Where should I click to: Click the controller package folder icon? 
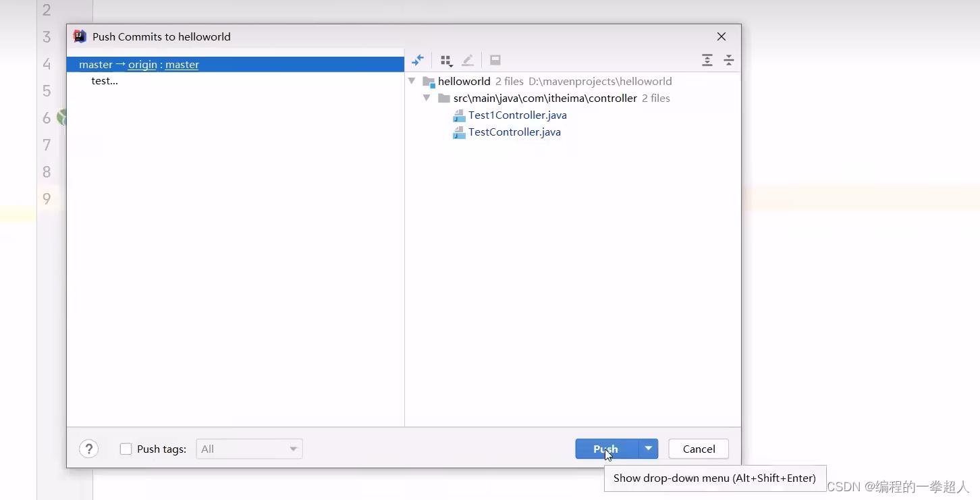pyautogui.click(x=443, y=99)
